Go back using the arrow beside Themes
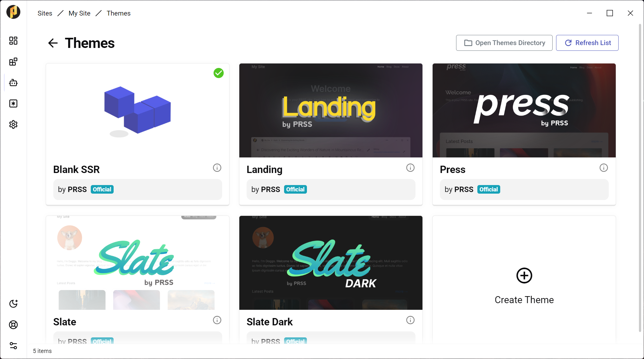The height and width of the screenshot is (359, 644). (x=53, y=43)
